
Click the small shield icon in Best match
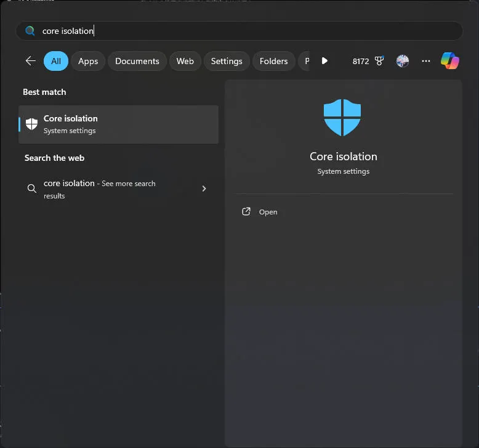32,124
